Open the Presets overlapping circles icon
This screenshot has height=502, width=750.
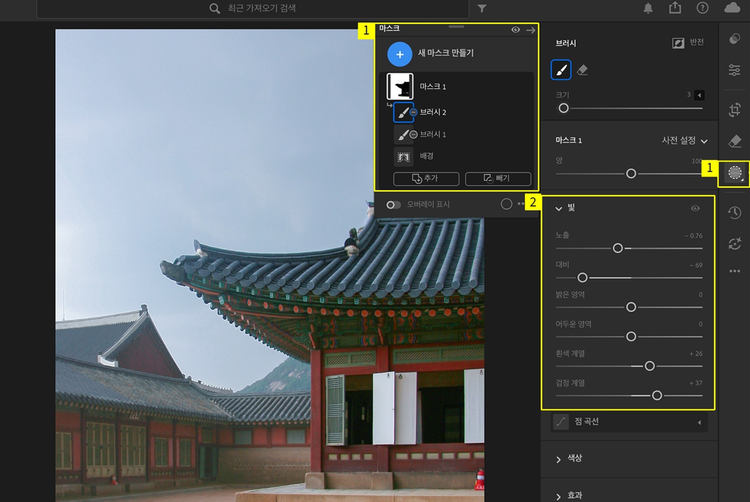735,39
